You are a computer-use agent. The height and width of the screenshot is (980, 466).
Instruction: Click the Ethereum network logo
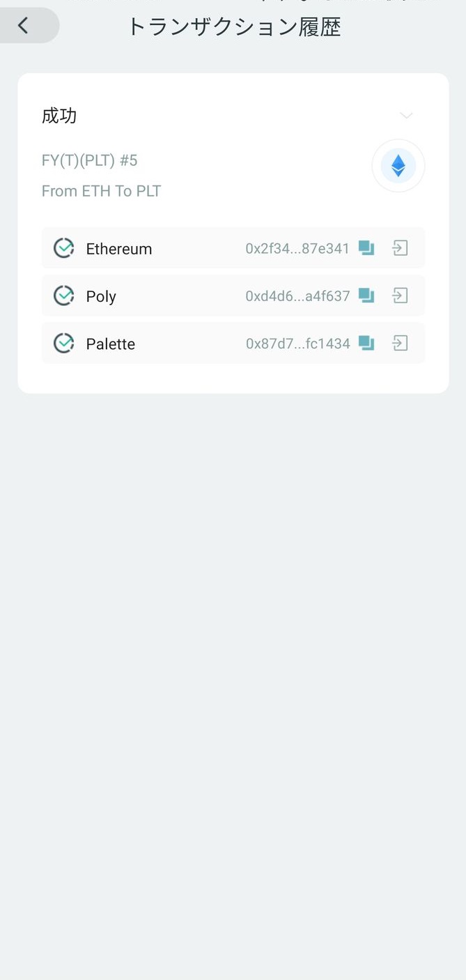point(398,166)
